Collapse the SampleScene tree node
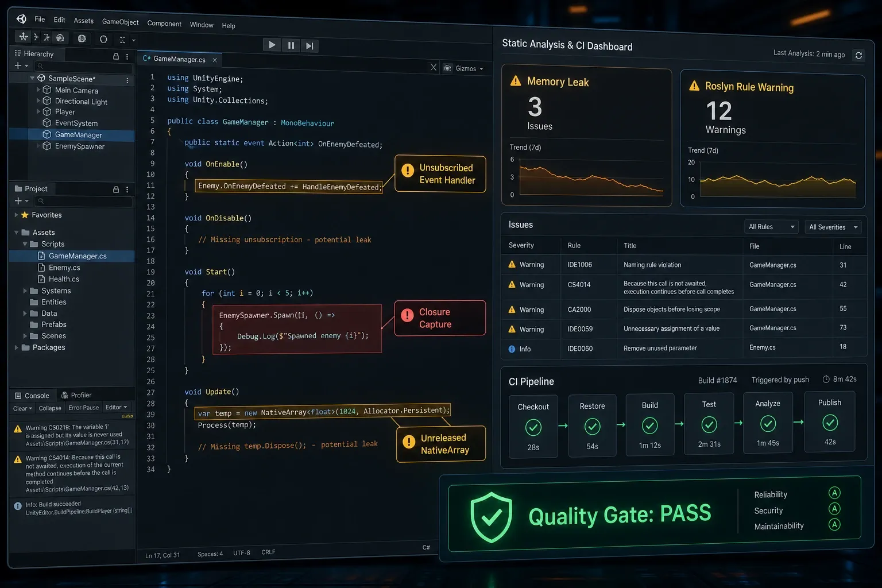Viewport: 882px width, 588px height. point(32,78)
